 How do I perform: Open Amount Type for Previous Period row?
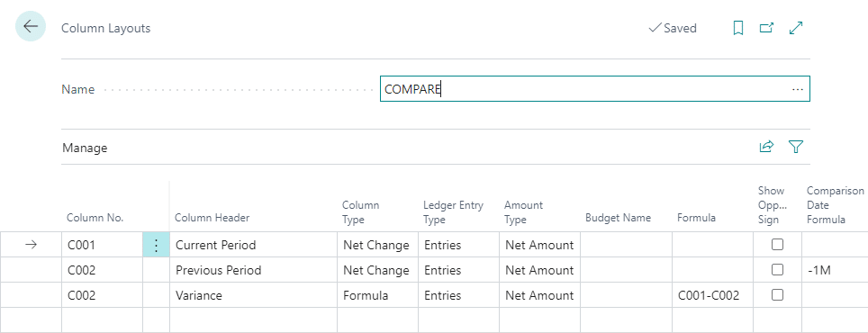[x=539, y=270]
